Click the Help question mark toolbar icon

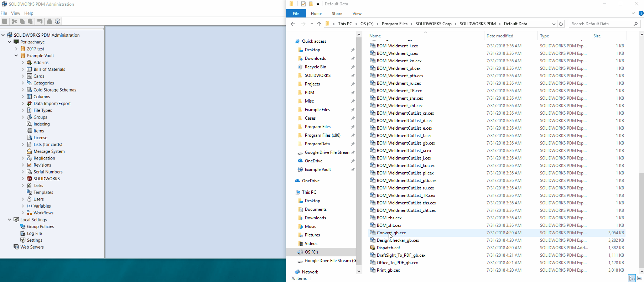tap(58, 21)
